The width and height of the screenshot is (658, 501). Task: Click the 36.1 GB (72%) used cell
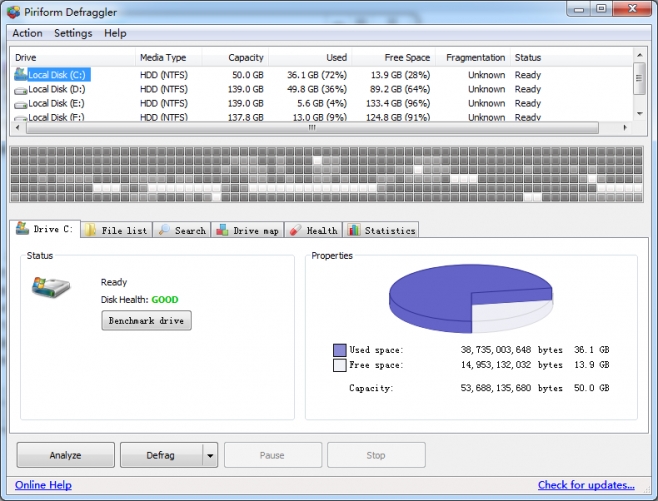317,75
